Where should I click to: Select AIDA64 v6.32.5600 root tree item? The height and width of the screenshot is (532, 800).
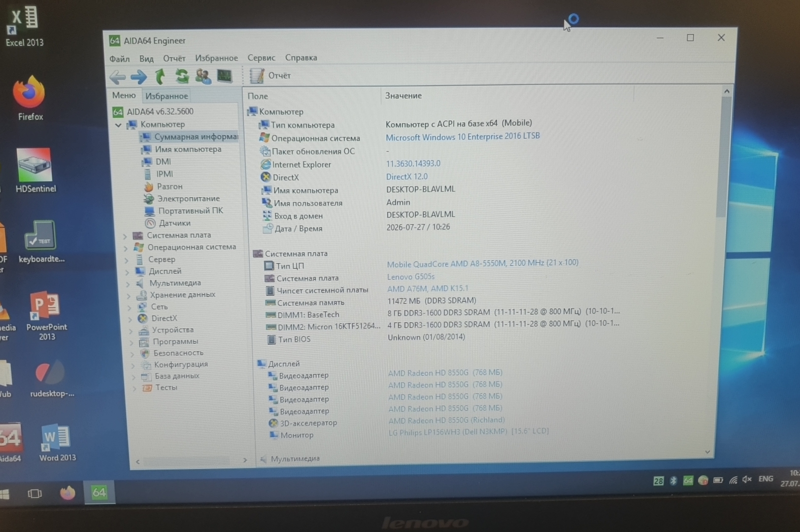point(153,112)
